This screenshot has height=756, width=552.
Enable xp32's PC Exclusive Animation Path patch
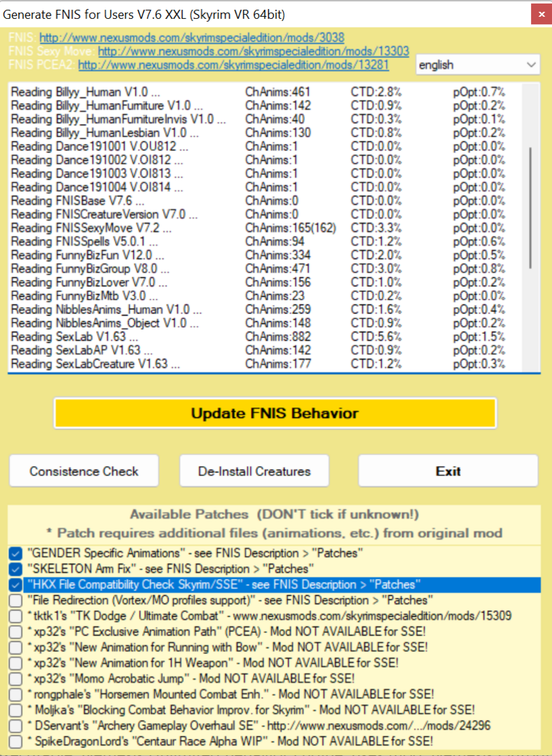coord(15,631)
